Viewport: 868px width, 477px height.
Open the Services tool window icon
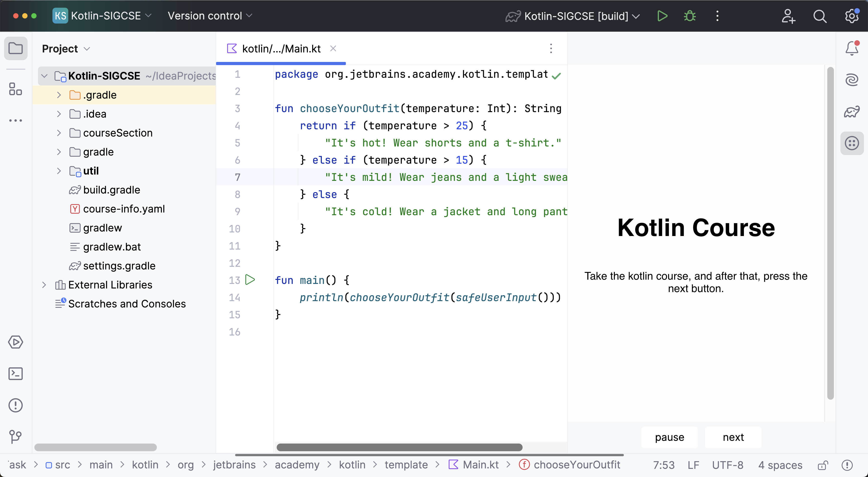16,342
